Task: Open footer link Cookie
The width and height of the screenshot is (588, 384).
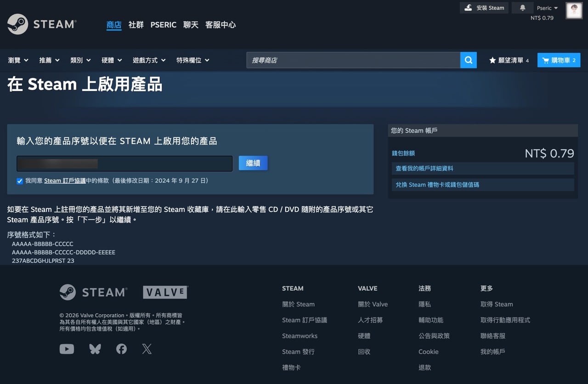Action: [429, 352]
